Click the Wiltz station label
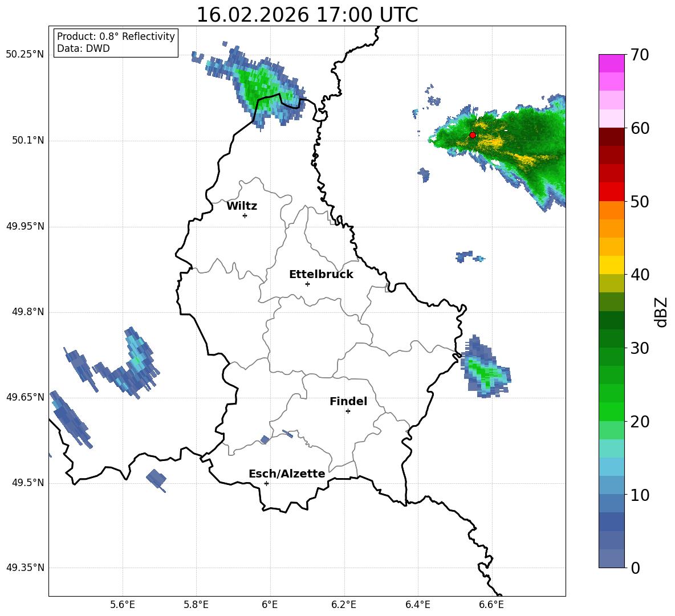 point(242,206)
